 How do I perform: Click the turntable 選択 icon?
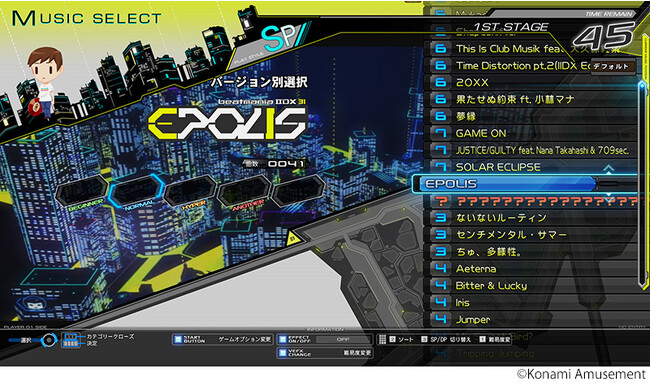(49, 340)
